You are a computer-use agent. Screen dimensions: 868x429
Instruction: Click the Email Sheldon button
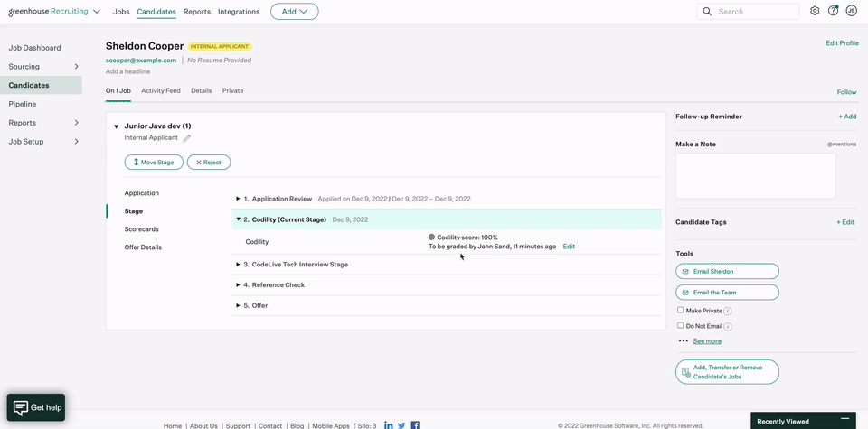[x=727, y=272]
